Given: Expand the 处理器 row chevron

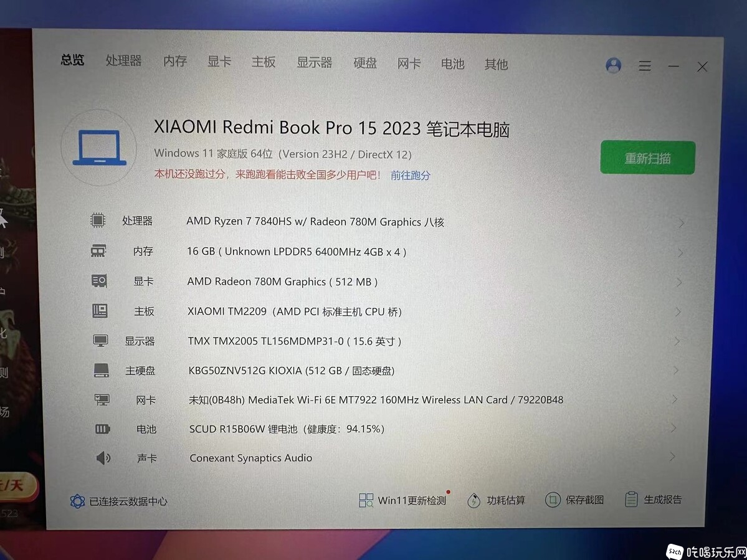Looking at the screenshot, I should (x=682, y=223).
